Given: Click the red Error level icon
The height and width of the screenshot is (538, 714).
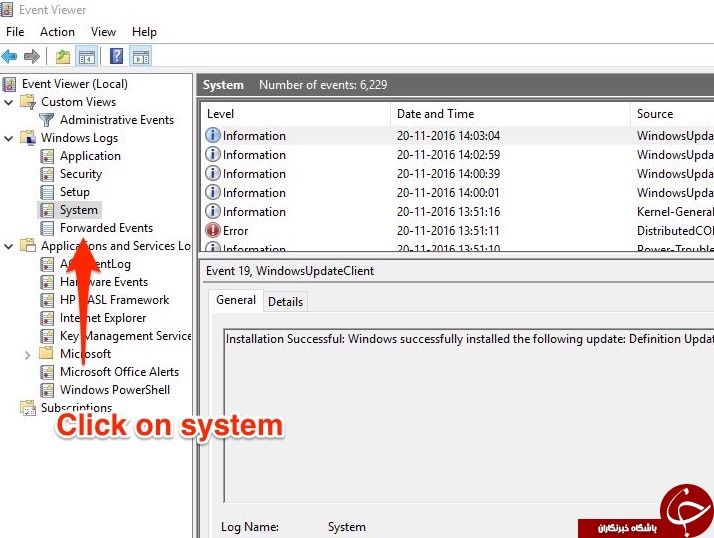Looking at the screenshot, I should 213,231.
